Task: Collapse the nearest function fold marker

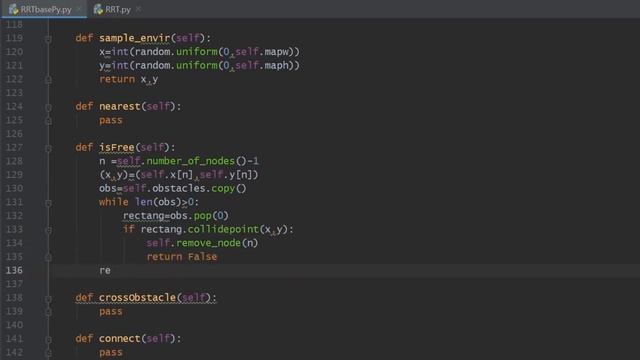Action: pos(48,107)
